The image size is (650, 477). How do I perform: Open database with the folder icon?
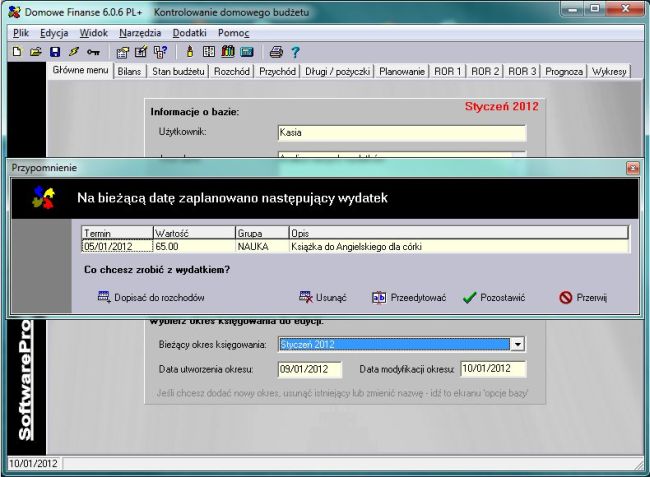pyautogui.click(x=36, y=52)
